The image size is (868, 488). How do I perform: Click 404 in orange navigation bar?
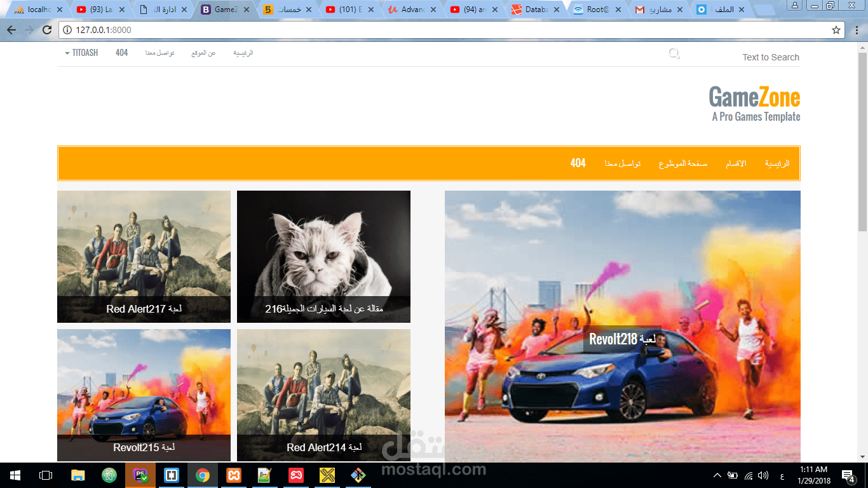(578, 163)
